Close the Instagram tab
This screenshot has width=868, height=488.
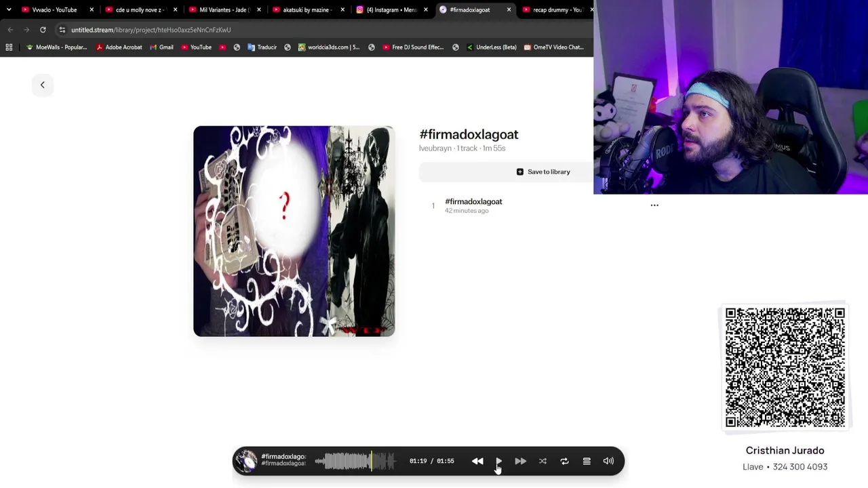pyautogui.click(x=425, y=9)
